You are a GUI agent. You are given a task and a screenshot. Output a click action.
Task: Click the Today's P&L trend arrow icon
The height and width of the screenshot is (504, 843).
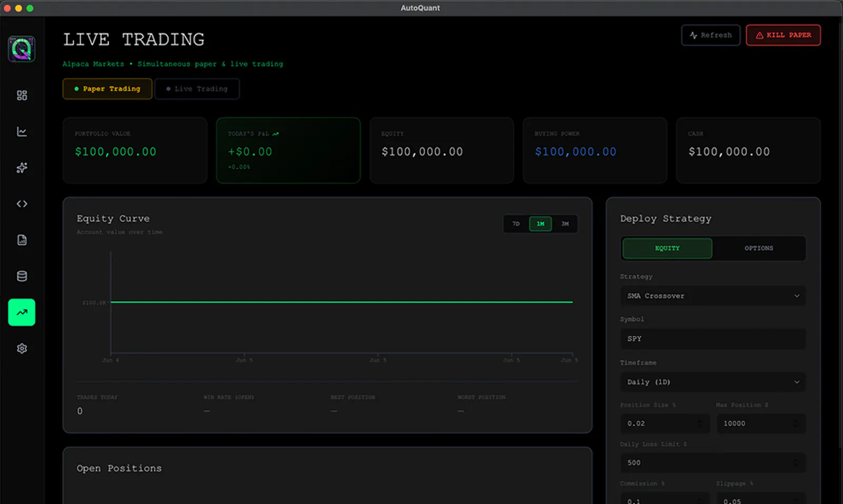[x=276, y=134]
